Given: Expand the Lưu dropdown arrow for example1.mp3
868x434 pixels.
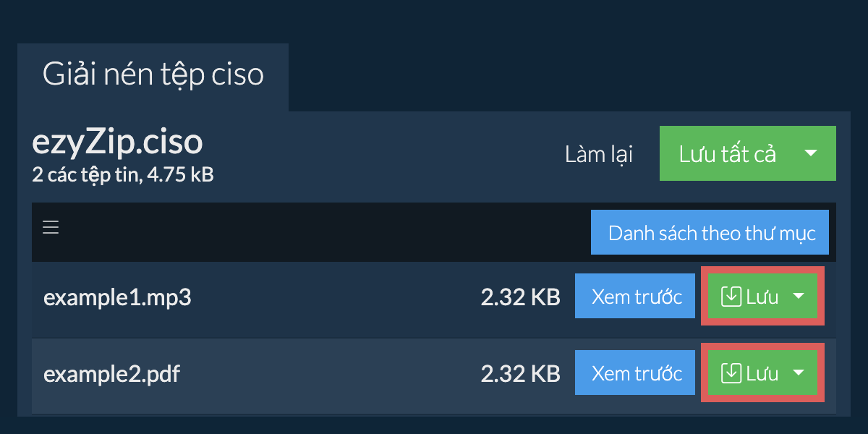Looking at the screenshot, I should coord(799,297).
